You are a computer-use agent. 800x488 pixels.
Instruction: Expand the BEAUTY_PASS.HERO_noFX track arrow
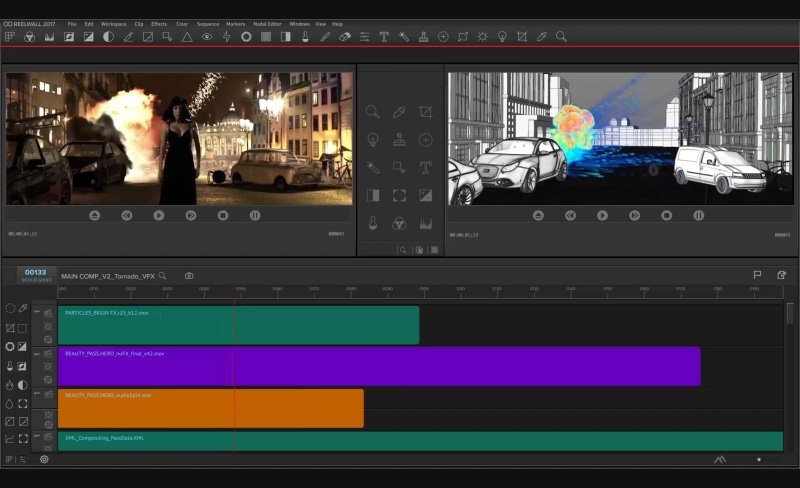click(37, 352)
